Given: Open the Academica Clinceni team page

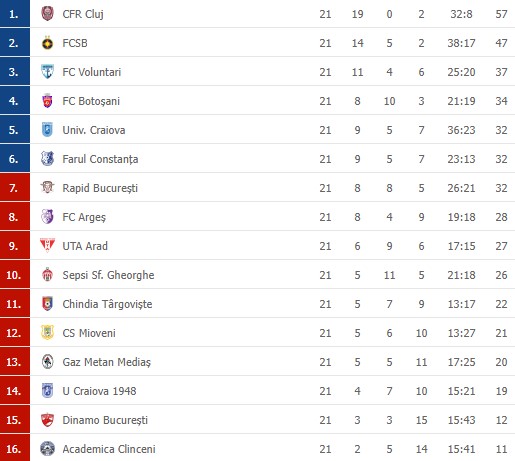Looking at the screenshot, I should click(109, 449).
